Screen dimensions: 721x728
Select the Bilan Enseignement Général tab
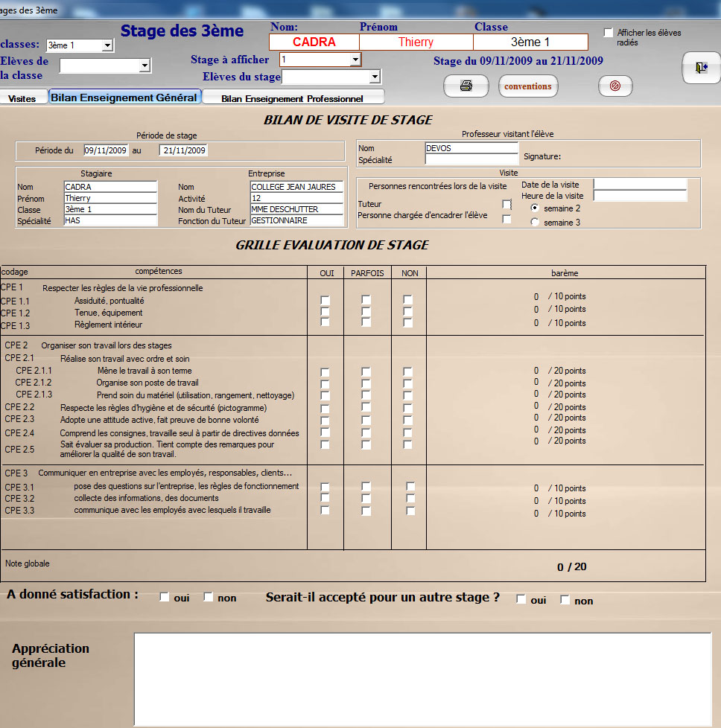point(124,98)
